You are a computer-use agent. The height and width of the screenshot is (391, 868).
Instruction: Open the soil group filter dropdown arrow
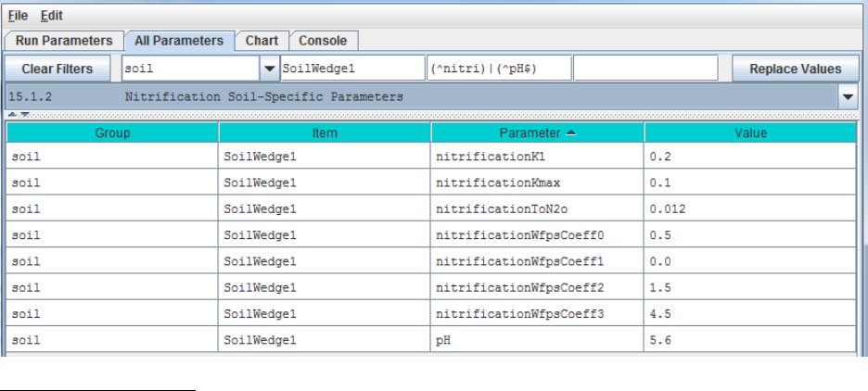click(269, 69)
